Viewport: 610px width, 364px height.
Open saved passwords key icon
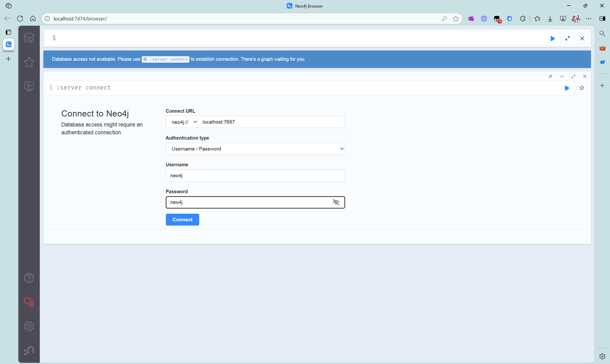[444, 19]
